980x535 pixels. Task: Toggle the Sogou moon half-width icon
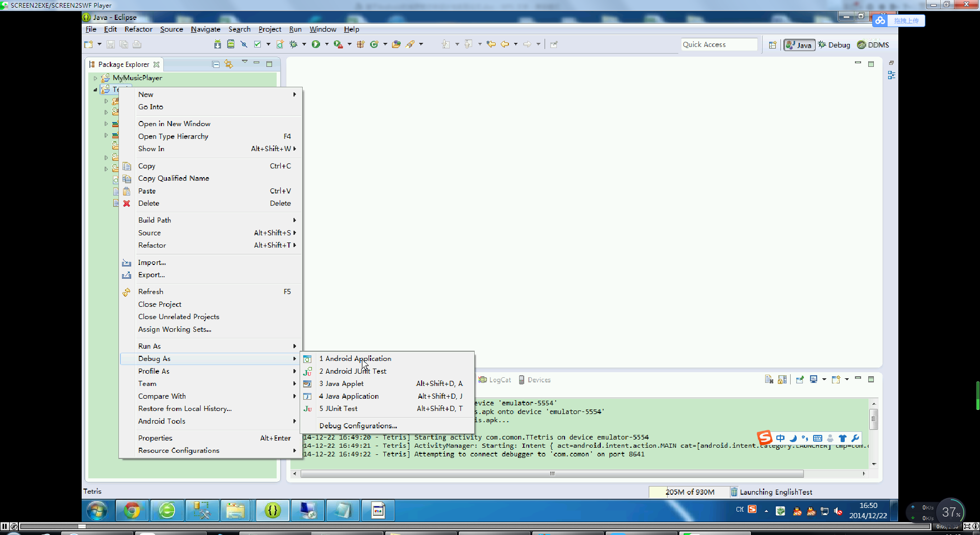click(793, 438)
